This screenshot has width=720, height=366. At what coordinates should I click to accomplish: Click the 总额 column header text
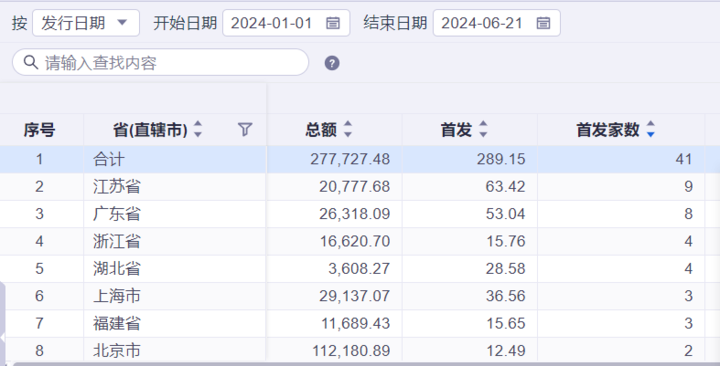[321, 130]
